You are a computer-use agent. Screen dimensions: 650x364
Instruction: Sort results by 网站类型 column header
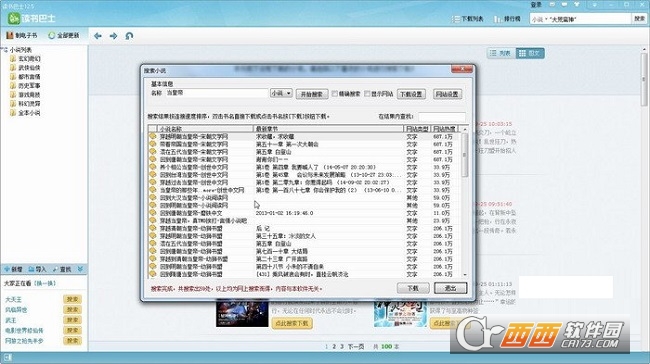pyautogui.click(x=417, y=129)
